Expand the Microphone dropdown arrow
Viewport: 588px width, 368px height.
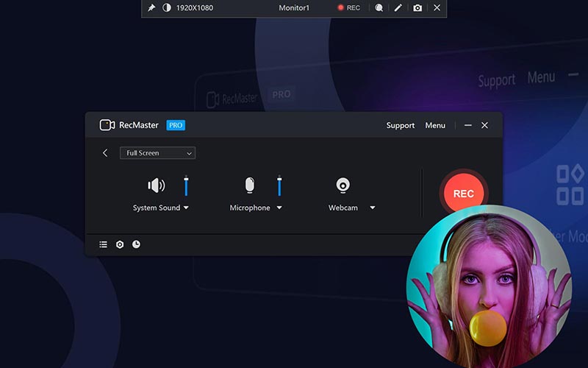tap(279, 208)
